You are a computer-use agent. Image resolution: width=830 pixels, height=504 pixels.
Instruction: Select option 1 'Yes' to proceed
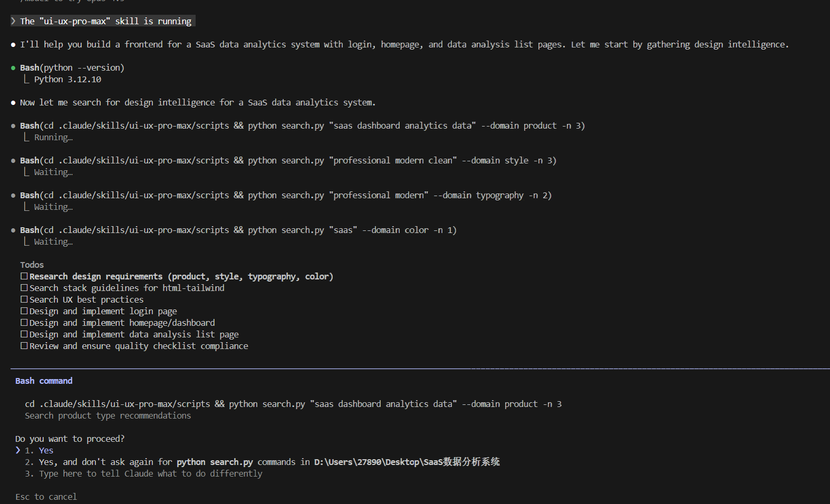click(39, 450)
